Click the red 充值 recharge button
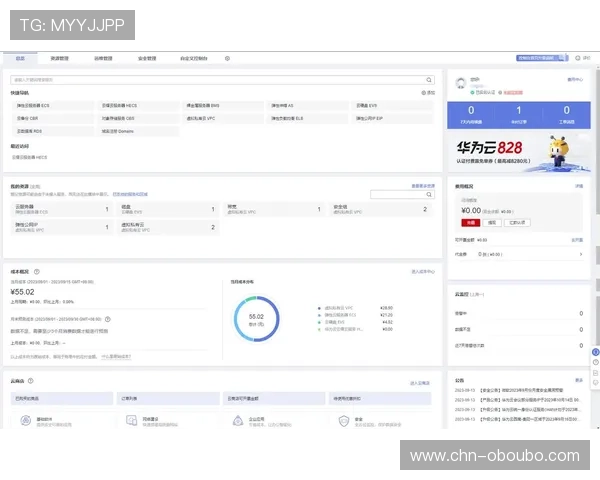Screen dimensions: 600x480 pyautogui.click(x=469, y=222)
